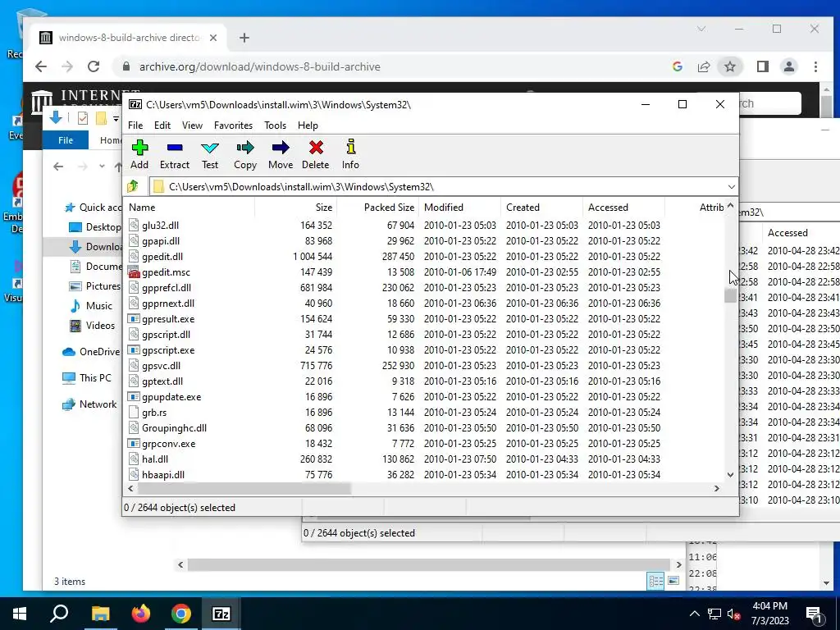The width and height of the screenshot is (840, 630).
Task: Open Chrome tab search chevron
Action: coord(701,29)
